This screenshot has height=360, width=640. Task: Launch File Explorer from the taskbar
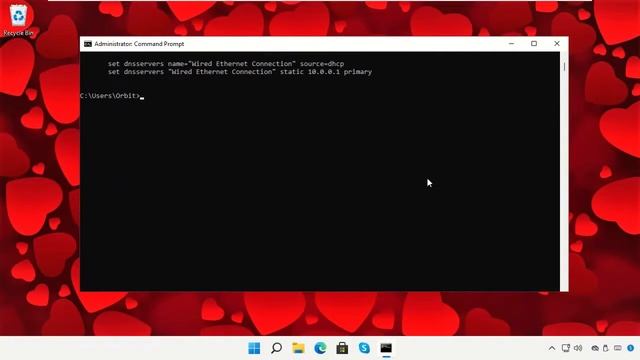298,348
